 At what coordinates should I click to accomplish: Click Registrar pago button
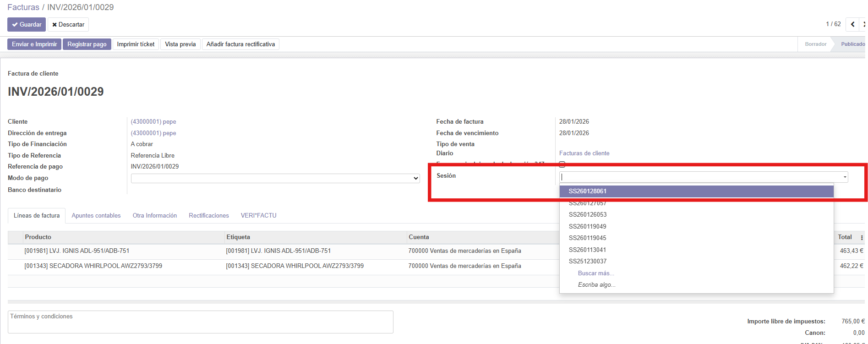87,44
